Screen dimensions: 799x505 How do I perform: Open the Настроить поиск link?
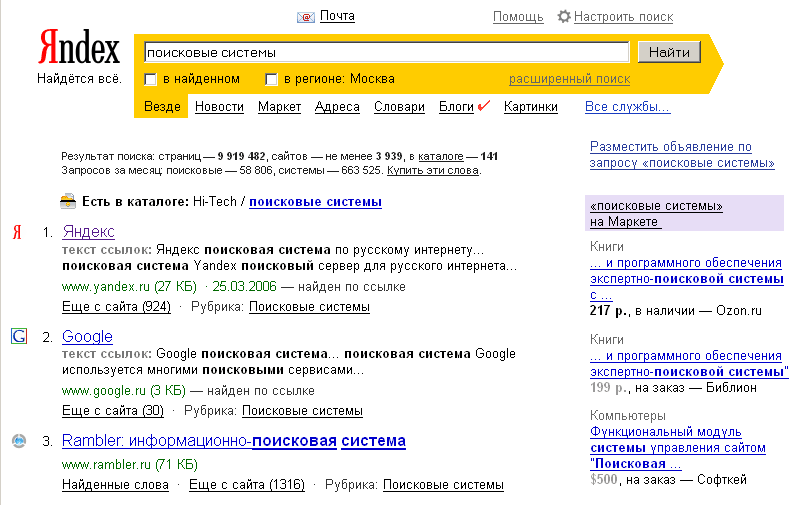click(x=624, y=17)
